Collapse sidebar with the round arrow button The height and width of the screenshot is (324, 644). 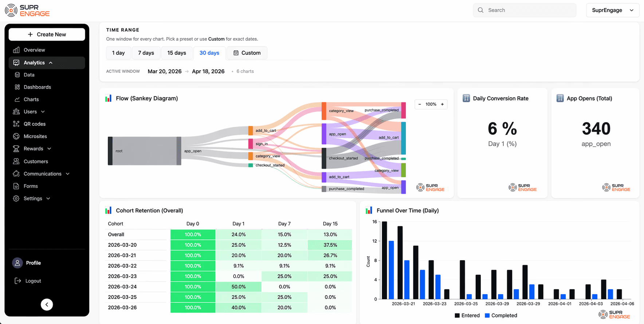(47, 304)
